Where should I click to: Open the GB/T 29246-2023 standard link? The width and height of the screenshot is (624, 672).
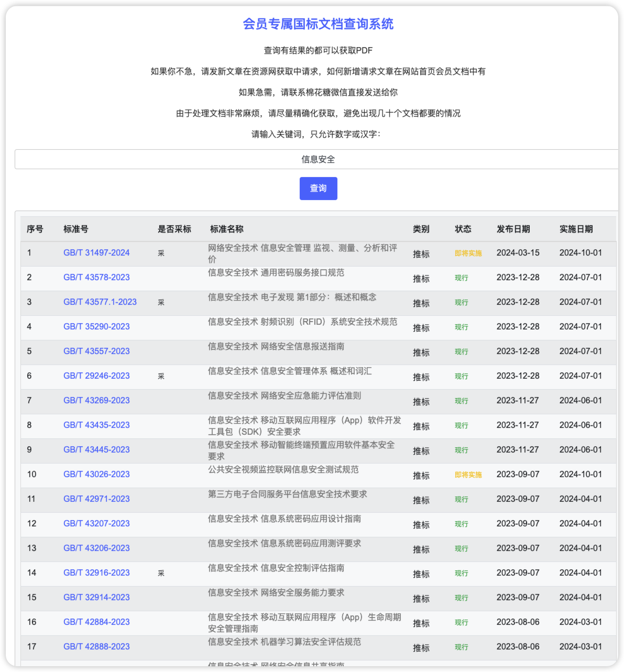pyautogui.click(x=96, y=376)
